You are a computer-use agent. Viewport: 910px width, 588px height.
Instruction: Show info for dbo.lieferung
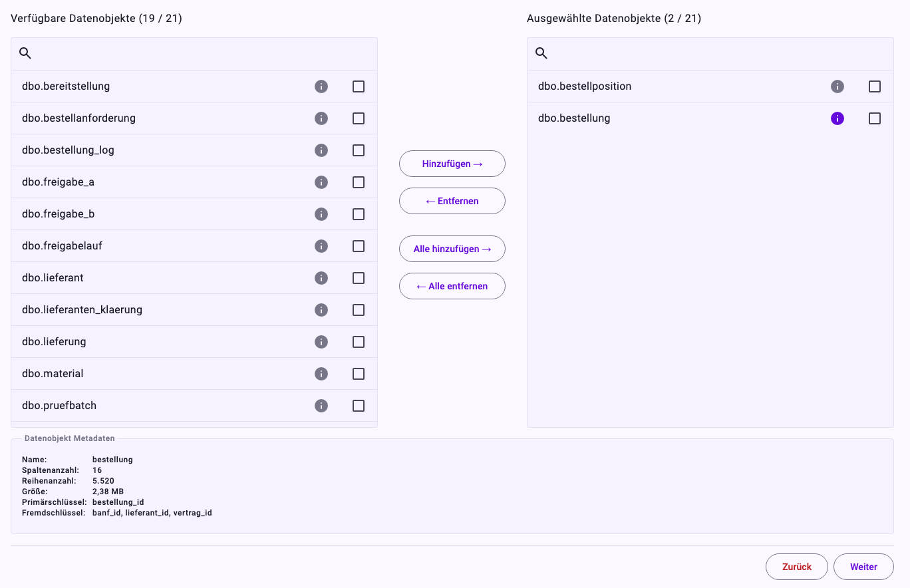tap(321, 342)
